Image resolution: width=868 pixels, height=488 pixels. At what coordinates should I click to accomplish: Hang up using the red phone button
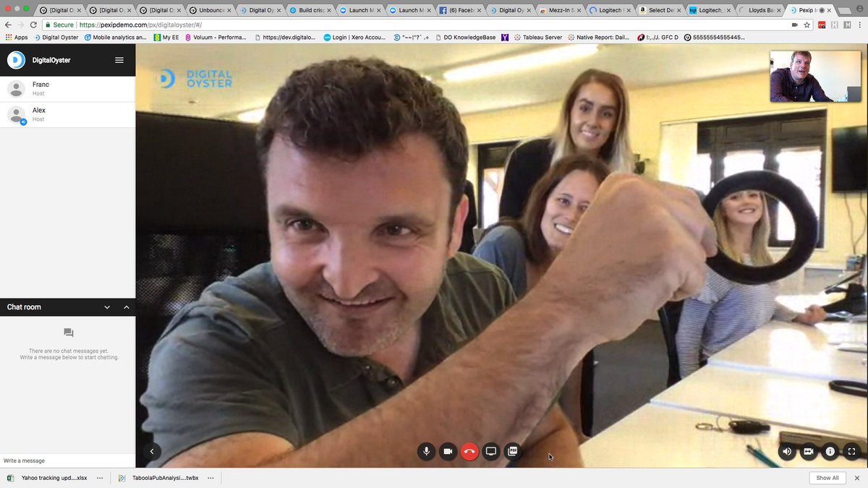[x=469, y=451]
